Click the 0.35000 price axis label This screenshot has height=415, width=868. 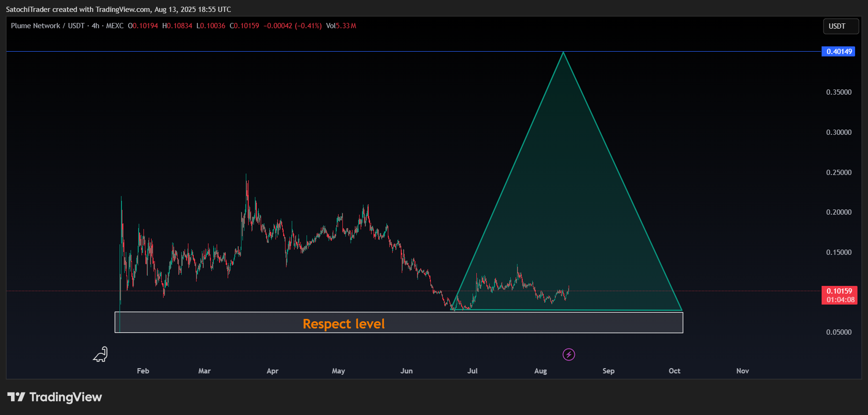[x=839, y=92]
